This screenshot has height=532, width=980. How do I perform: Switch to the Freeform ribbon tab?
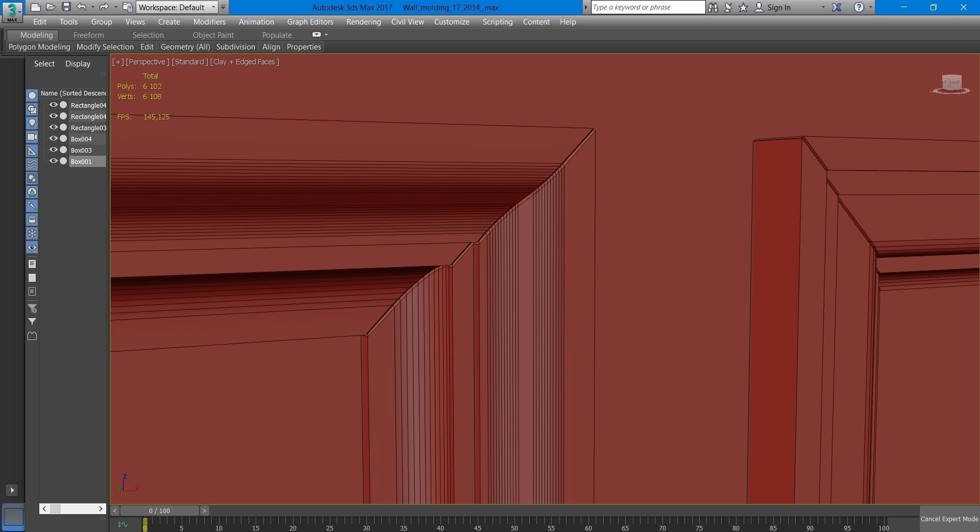[88, 35]
